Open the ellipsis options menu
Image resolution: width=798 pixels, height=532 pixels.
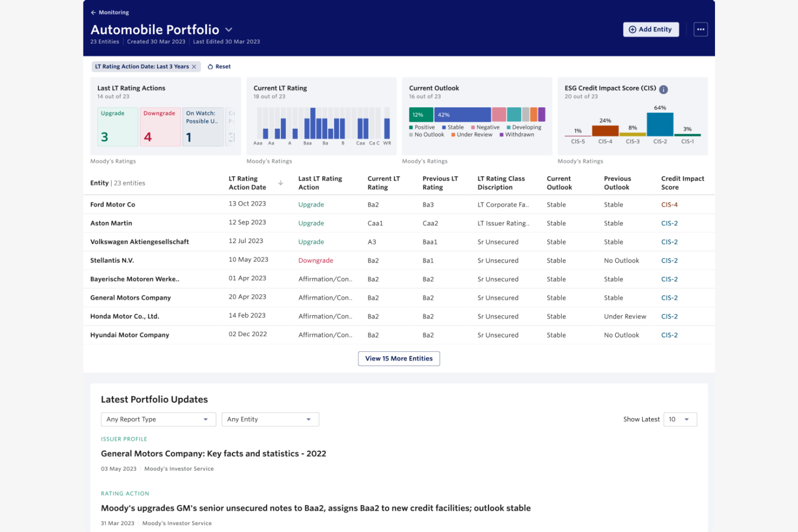click(700, 29)
